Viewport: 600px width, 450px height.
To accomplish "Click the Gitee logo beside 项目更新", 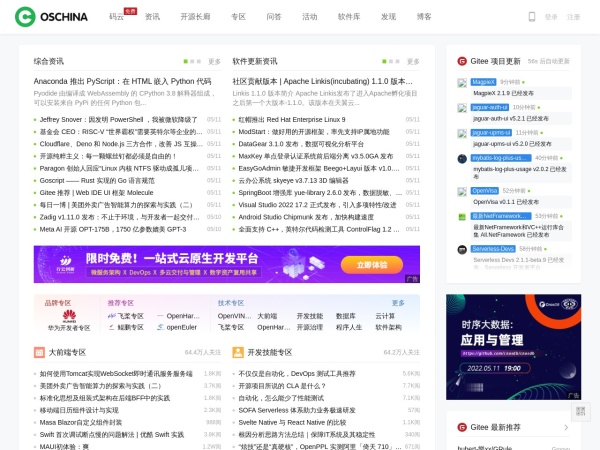I will coord(462,61).
